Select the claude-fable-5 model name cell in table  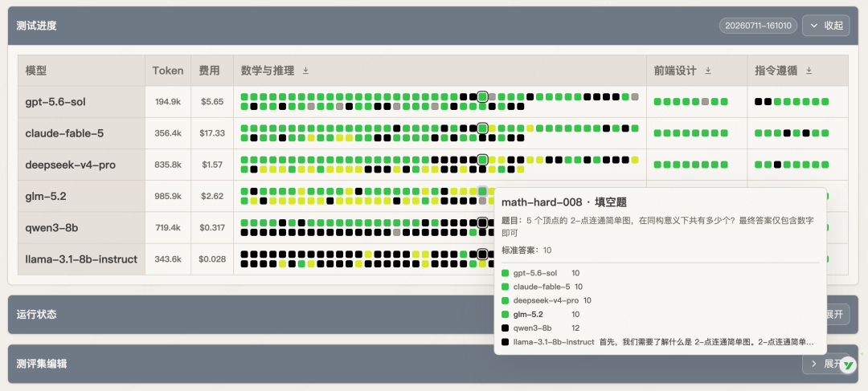pos(81,133)
